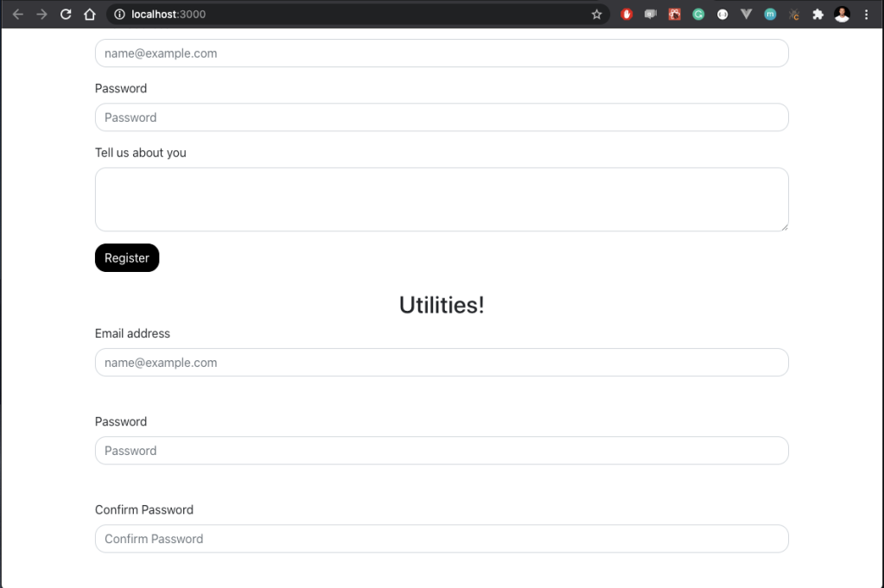Click the Tell us about you textarea
Screen dimensions: 884x588
pos(442,199)
